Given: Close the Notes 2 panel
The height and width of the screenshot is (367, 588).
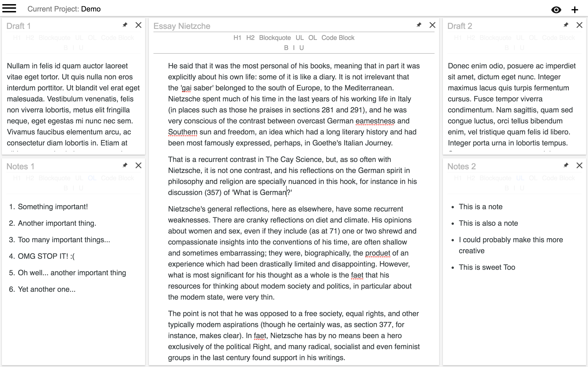Looking at the screenshot, I should click(579, 165).
